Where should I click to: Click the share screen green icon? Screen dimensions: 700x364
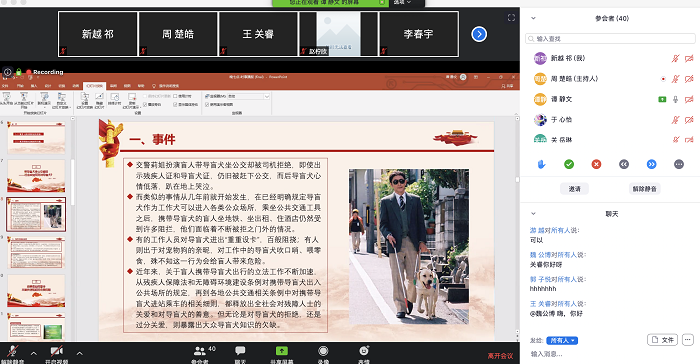(282, 351)
